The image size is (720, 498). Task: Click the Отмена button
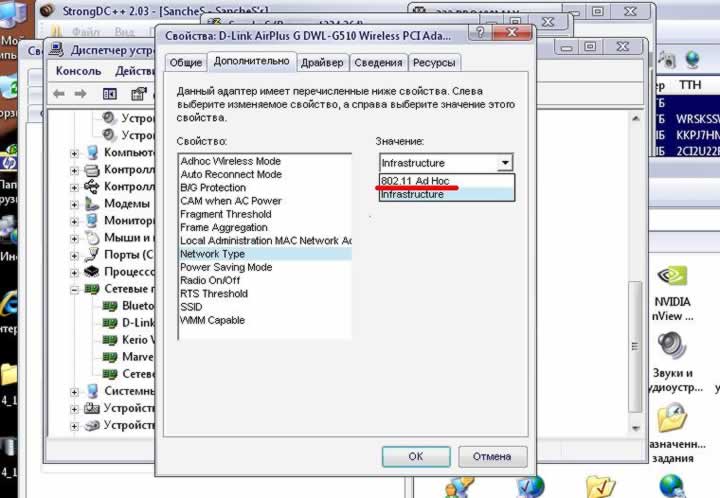(492, 456)
